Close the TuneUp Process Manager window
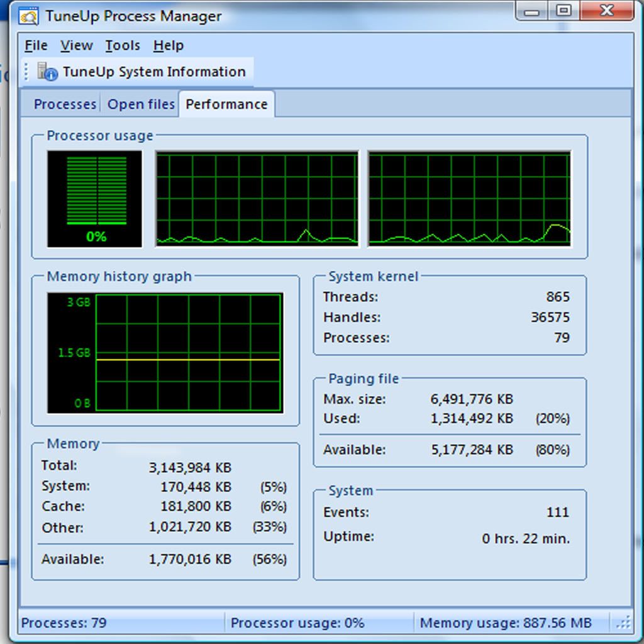This screenshot has height=644, width=644. [607, 11]
